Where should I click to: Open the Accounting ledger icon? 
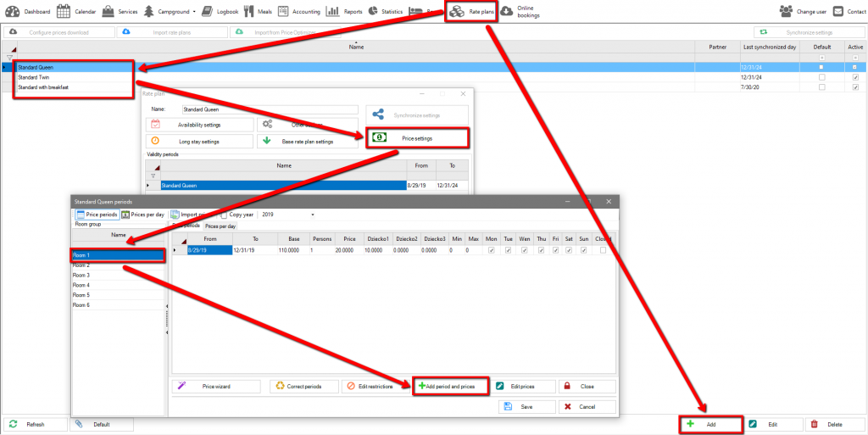(283, 11)
